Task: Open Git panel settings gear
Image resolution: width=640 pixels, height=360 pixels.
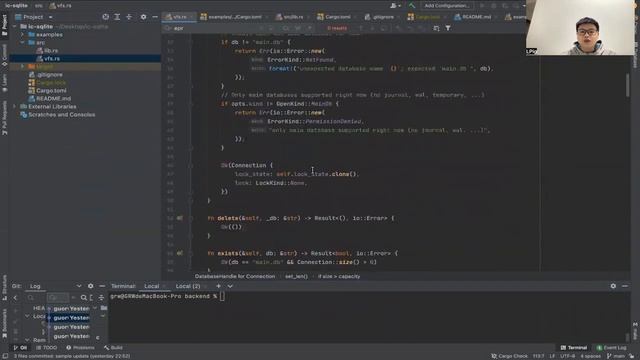Action: (x=91, y=286)
